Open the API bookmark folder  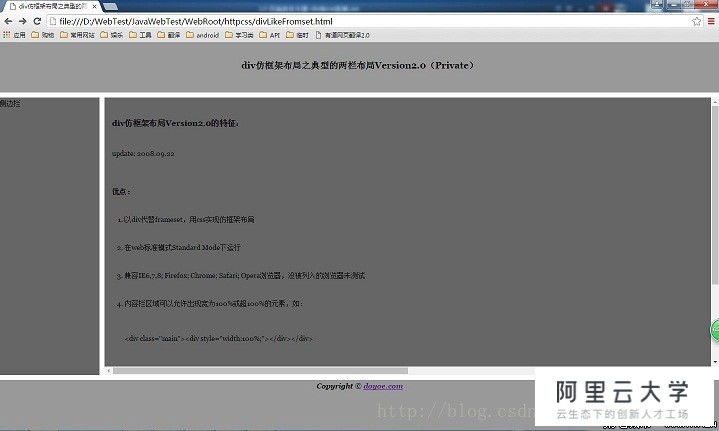coord(270,35)
